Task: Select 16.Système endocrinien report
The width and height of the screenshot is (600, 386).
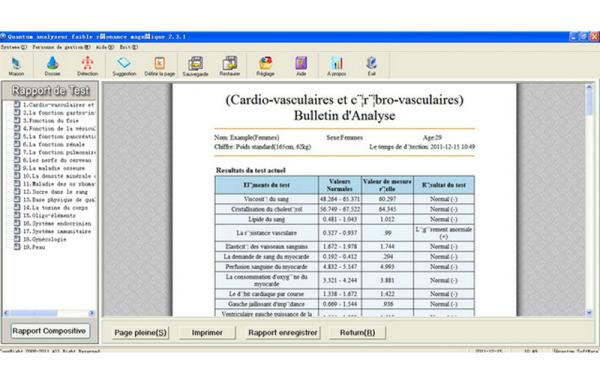Action: tap(57, 223)
